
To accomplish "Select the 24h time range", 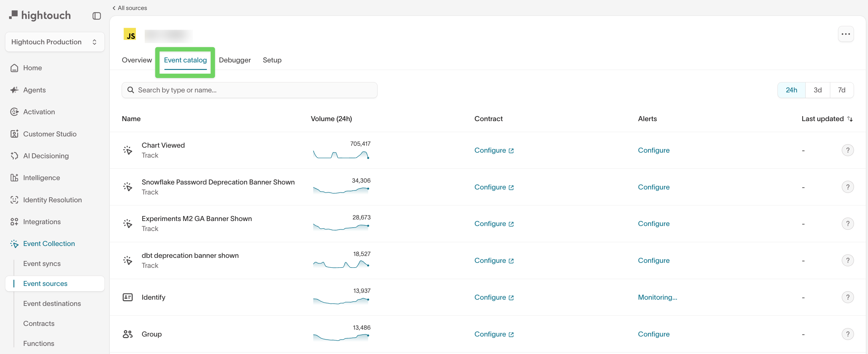I will pyautogui.click(x=791, y=90).
